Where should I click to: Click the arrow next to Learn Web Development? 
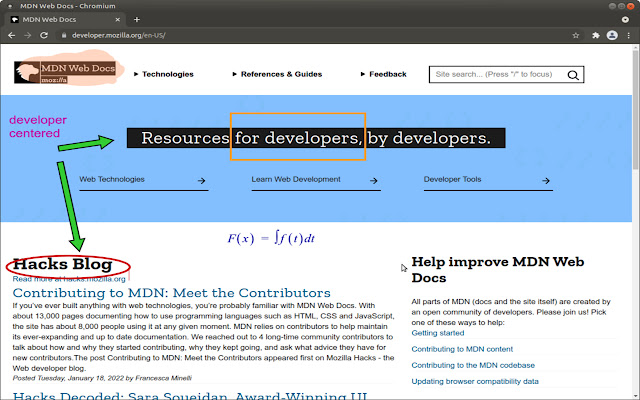[x=373, y=180]
